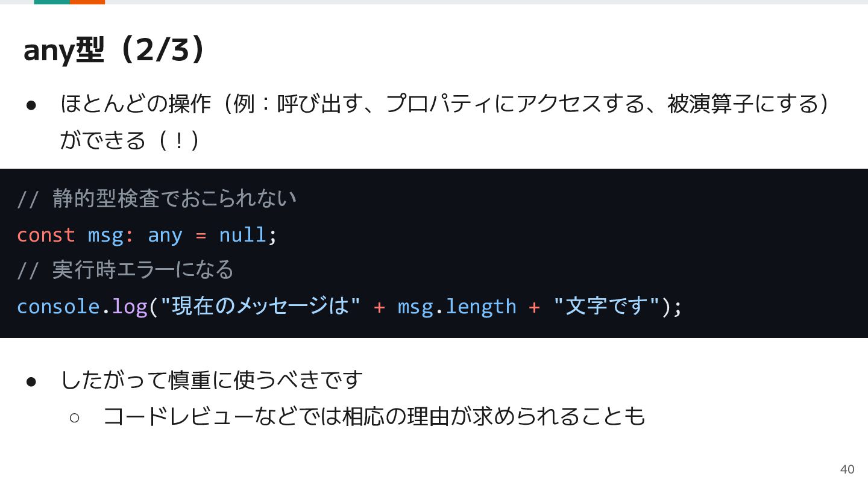The width and height of the screenshot is (868, 488).
Task: Click the "文字です" string literal
Action: coord(606,306)
